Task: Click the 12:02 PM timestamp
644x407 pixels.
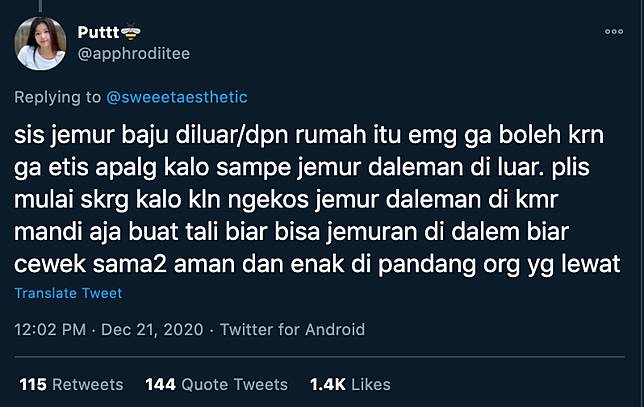Action: pos(50,329)
